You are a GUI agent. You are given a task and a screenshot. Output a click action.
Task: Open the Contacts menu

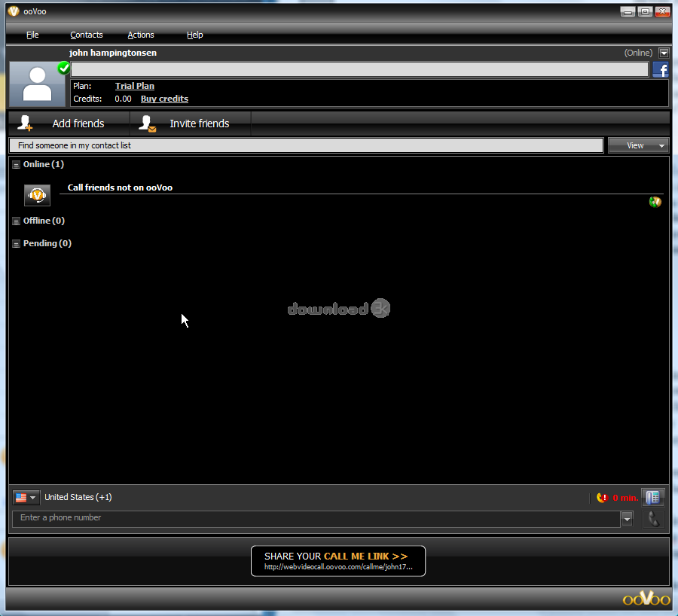(87, 35)
